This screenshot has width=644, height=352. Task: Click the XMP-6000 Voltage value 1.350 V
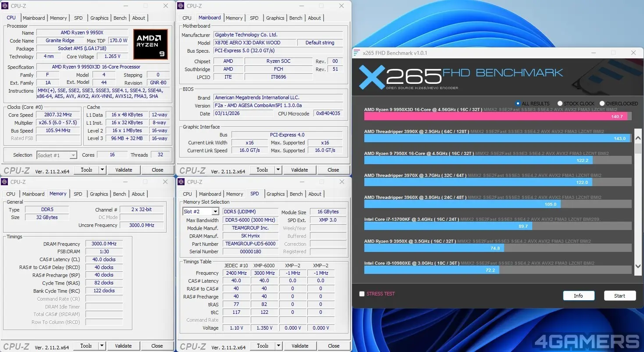(264, 328)
